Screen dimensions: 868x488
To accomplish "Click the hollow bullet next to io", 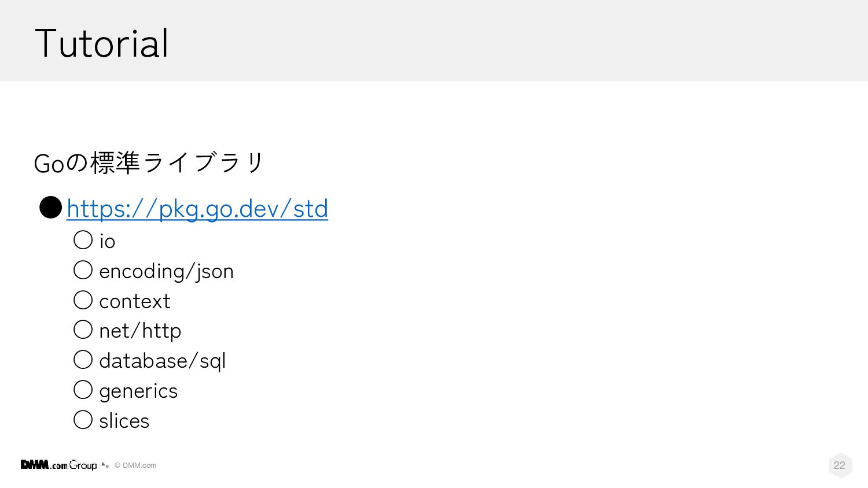I will click(83, 240).
